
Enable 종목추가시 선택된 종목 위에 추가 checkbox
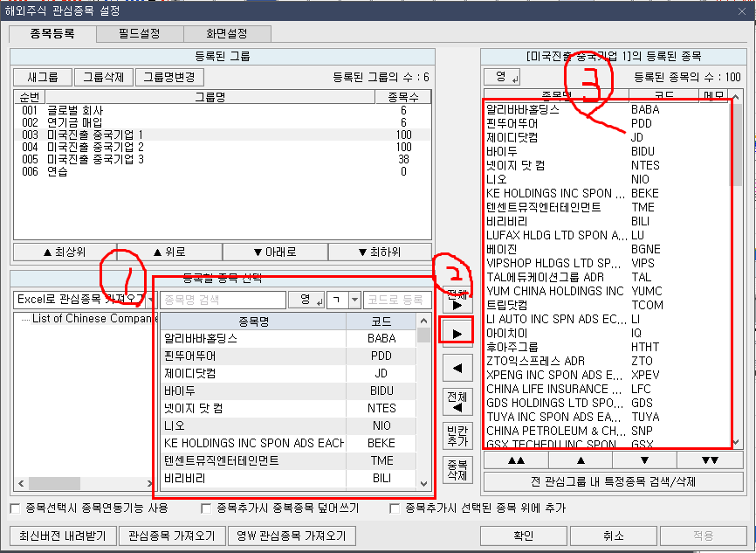[395, 508]
